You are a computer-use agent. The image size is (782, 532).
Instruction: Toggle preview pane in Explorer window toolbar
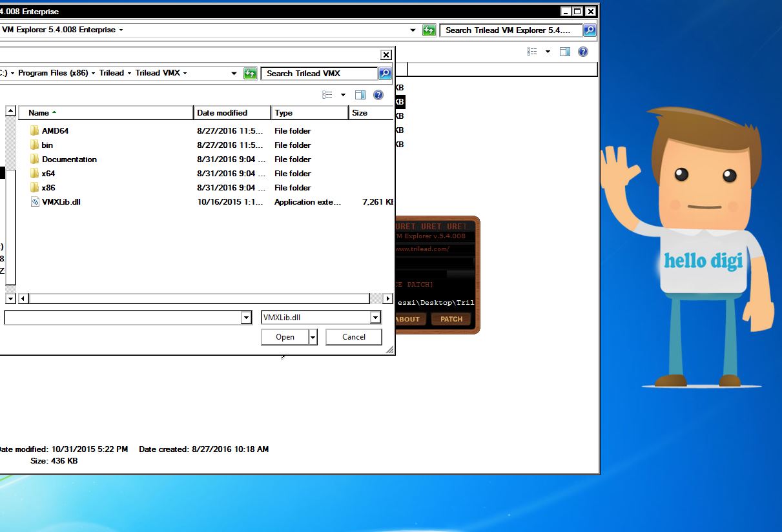(x=565, y=52)
